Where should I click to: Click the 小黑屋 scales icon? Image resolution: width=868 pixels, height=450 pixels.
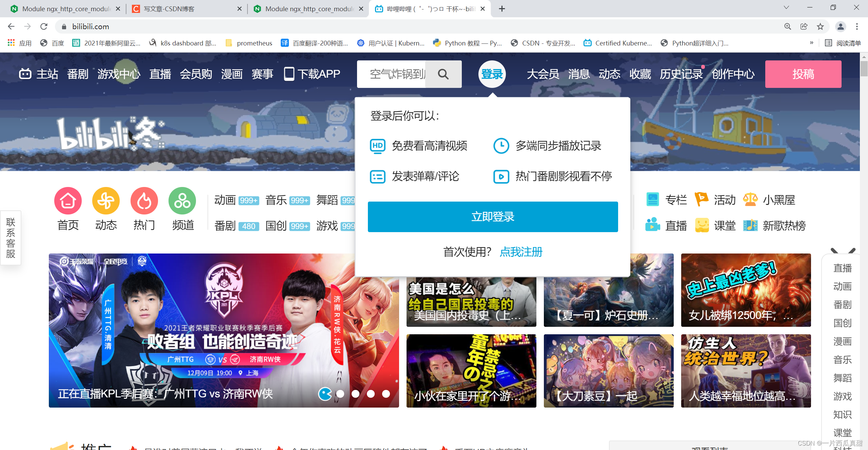pos(750,200)
